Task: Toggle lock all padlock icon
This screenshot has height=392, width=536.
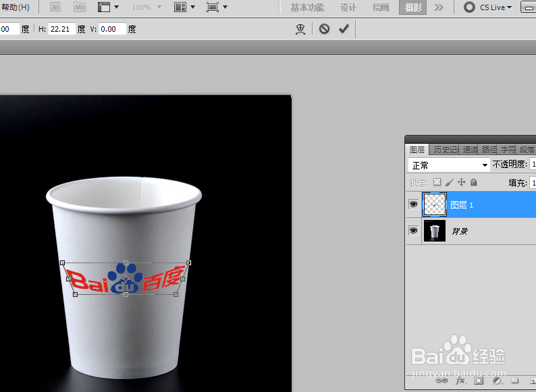Action: 473,182
